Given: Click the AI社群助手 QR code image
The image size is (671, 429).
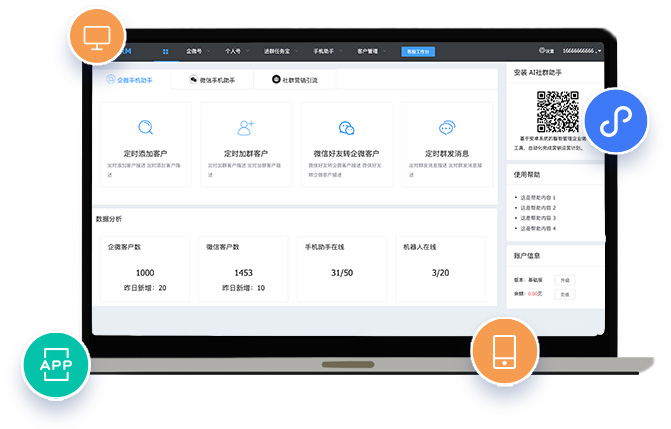Looking at the screenshot, I should [558, 110].
